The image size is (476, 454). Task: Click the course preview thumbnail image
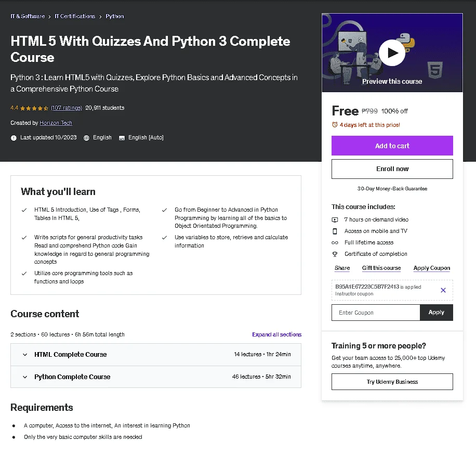[x=392, y=53]
